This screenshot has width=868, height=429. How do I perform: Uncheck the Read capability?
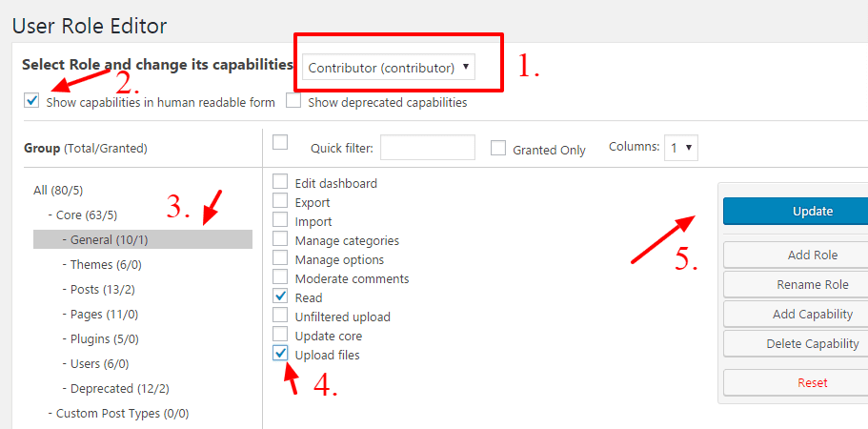(x=280, y=296)
